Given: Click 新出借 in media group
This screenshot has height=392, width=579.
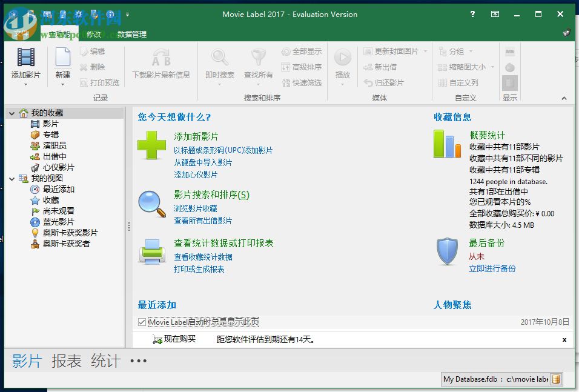Looking at the screenshot, I should click(x=380, y=67).
